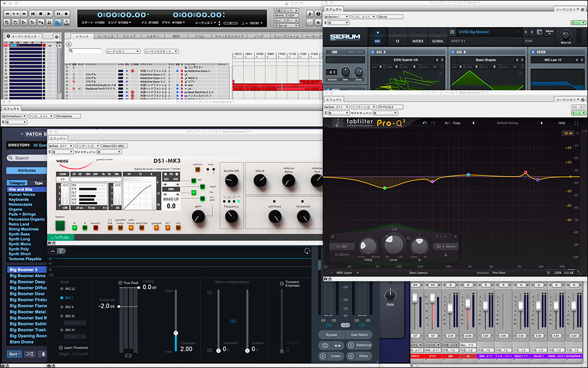588x368 pixels.
Task: Click the swap channels arrows icon
Action: 338,346
